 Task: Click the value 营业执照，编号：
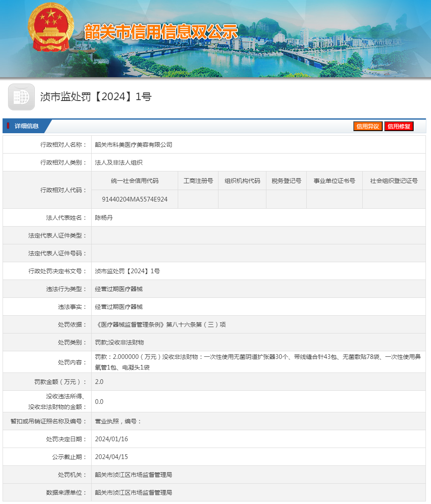click(118, 421)
